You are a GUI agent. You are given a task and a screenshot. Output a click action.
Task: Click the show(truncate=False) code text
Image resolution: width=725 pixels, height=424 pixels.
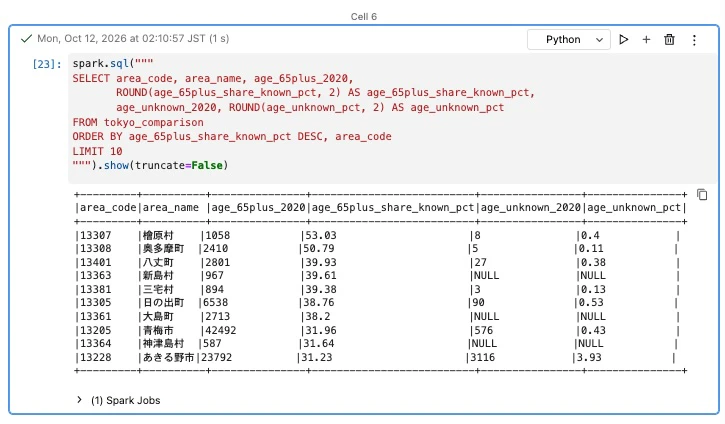click(x=166, y=165)
